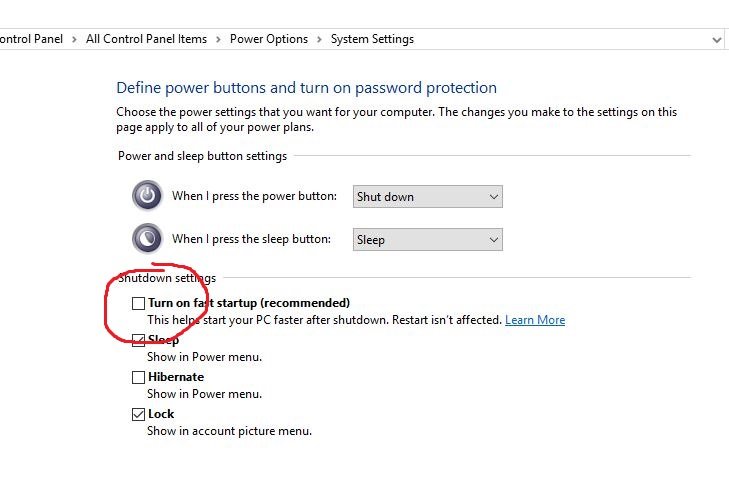Click the Lock option label
729x502 pixels.
coord(161,414)
